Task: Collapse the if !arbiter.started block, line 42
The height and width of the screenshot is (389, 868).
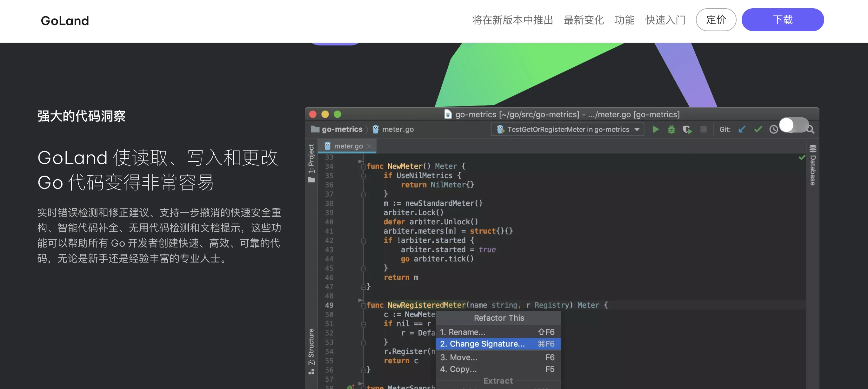Action: pos(363,241)
